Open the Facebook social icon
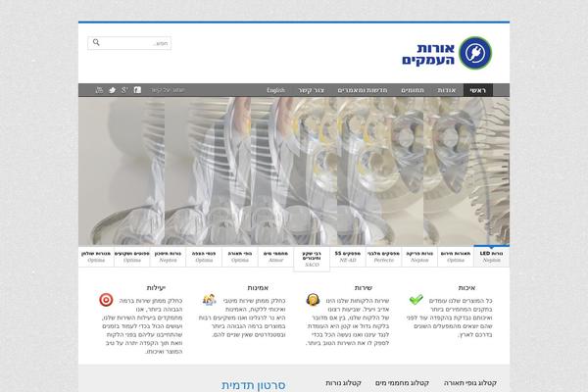This screenshot has width=588, height=392. click(137, 90)
